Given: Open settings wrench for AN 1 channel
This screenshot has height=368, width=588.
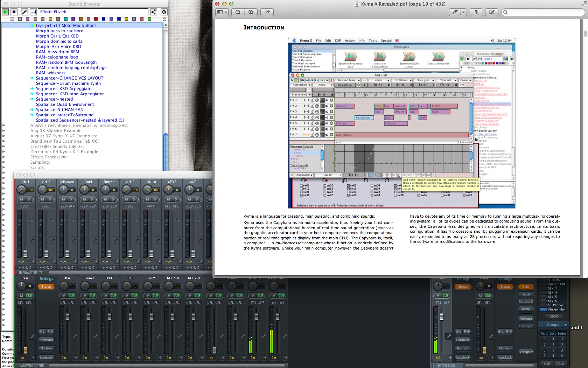Looking at the screenshot, I should coord(32,240).
